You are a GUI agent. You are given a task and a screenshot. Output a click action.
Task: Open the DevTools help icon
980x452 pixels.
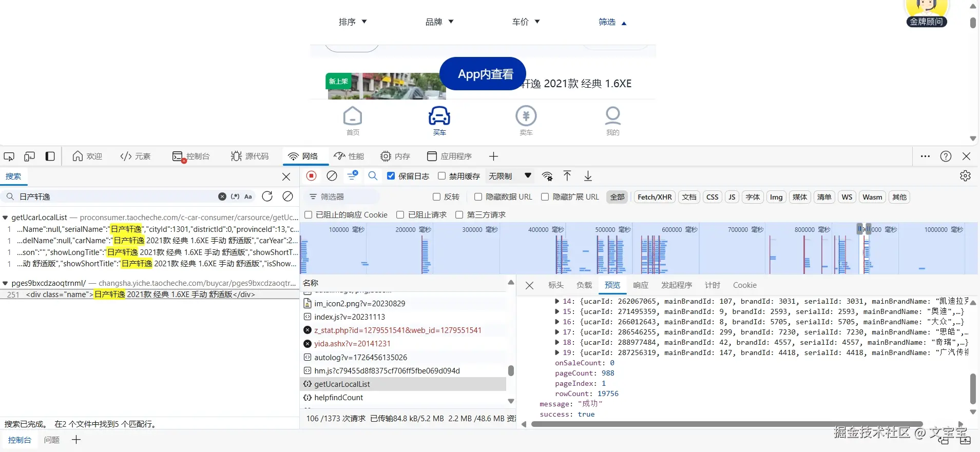click(946, 156)
